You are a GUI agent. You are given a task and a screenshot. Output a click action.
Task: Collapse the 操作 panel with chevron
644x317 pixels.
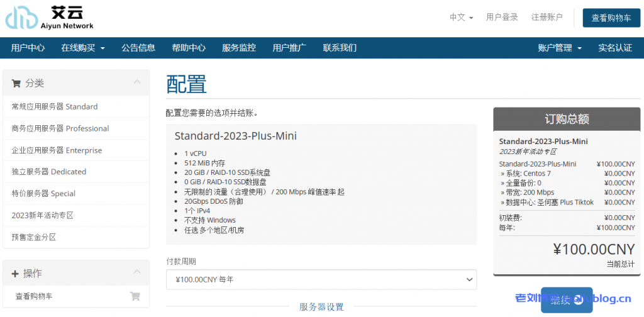tap(137, 273)
